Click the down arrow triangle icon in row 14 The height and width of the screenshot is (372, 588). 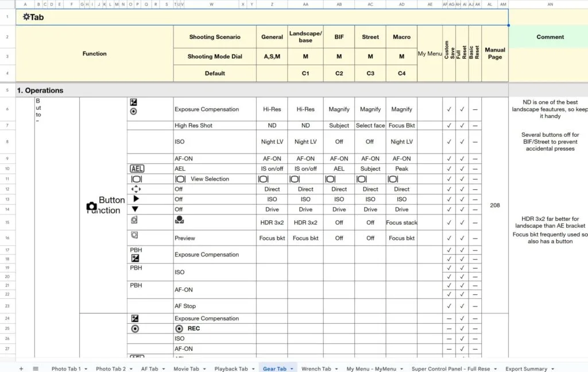135,209
